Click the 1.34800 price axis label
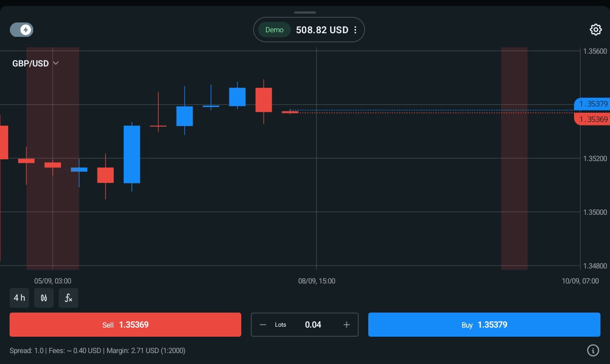This screenshot has width=610, height=364. coord(595,266)
